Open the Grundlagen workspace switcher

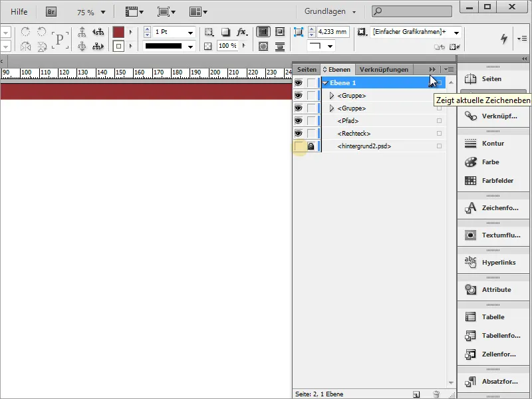tap(329, 11)
